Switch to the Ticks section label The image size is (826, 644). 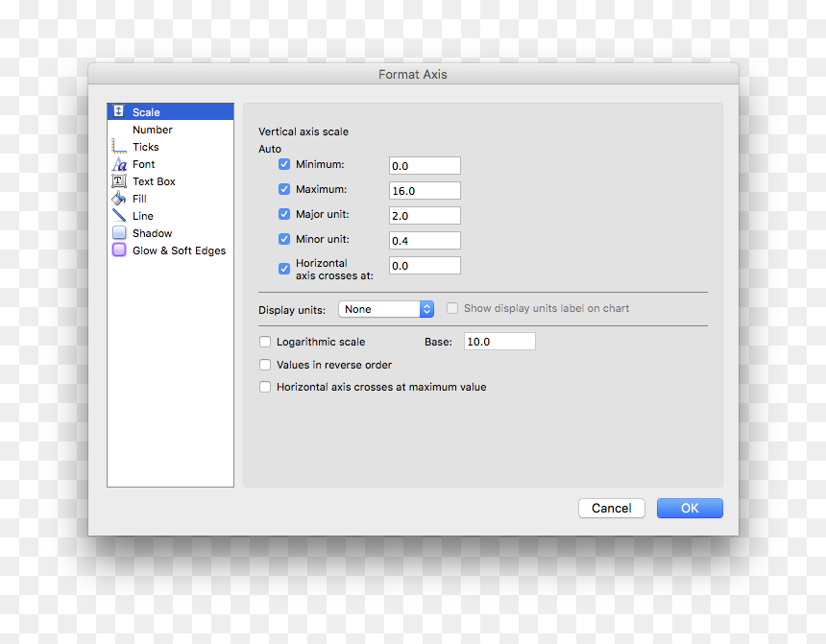(145, 147)
